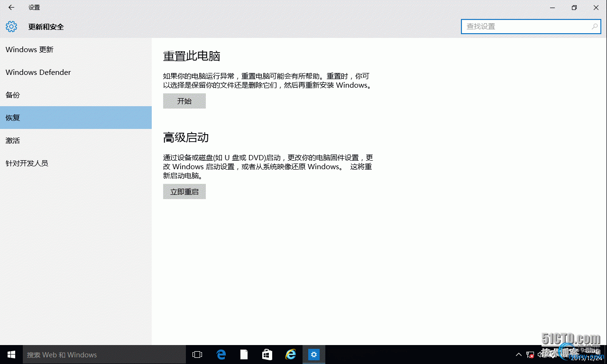Click the magnifier icon in 查找设置 box
Image resolution: width=607 pixels, height=364 pixels.
tap(595, 27)
